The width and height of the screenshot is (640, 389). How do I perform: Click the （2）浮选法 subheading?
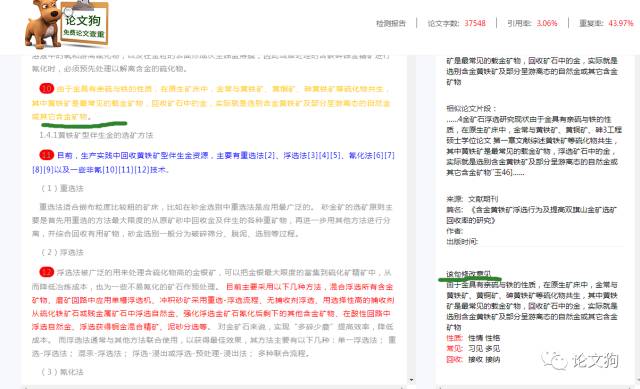click(62, 252)
